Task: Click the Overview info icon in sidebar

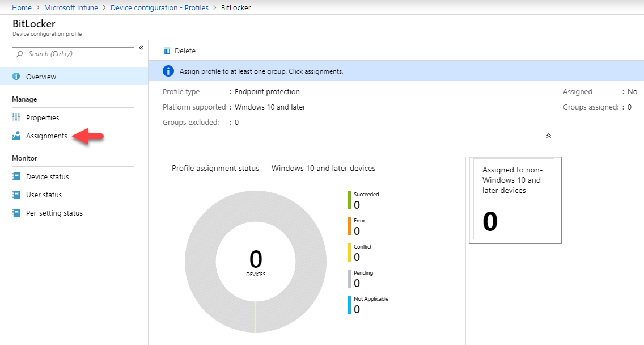Action: point(16,77)
